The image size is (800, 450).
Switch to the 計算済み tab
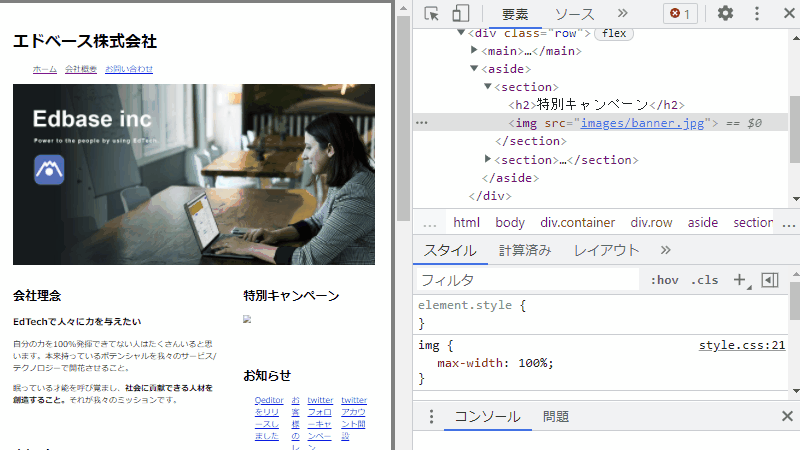pyautogui.click(x=524, y=251)
